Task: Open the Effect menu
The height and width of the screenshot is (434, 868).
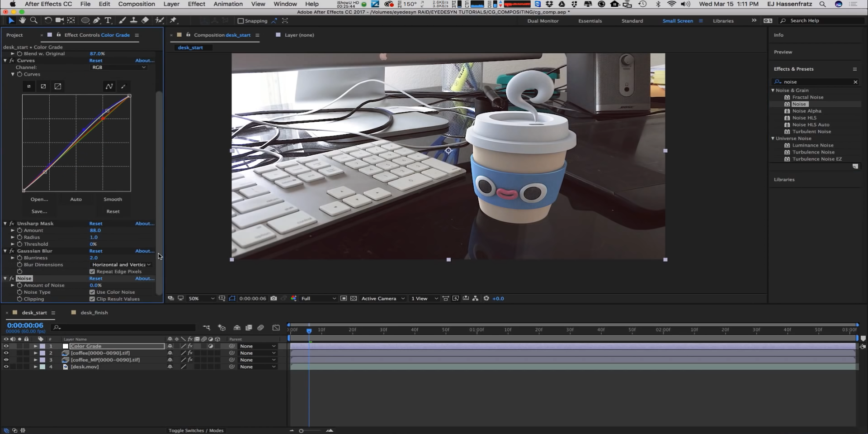Action: coord(196,4)
